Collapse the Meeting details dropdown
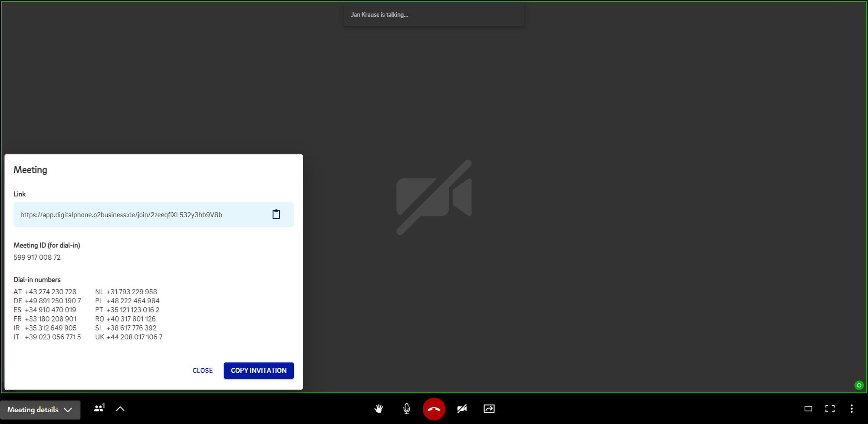 [x=40, y=410]
